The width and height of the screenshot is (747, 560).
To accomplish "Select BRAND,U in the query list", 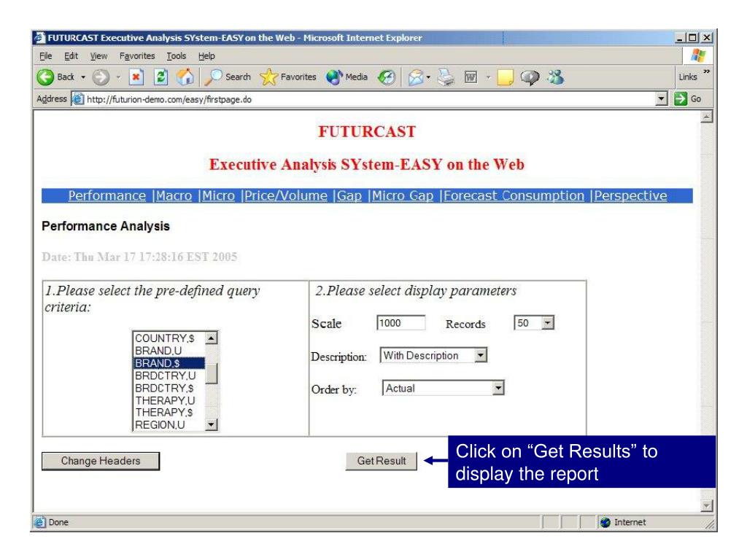I will tap(169, 351).
